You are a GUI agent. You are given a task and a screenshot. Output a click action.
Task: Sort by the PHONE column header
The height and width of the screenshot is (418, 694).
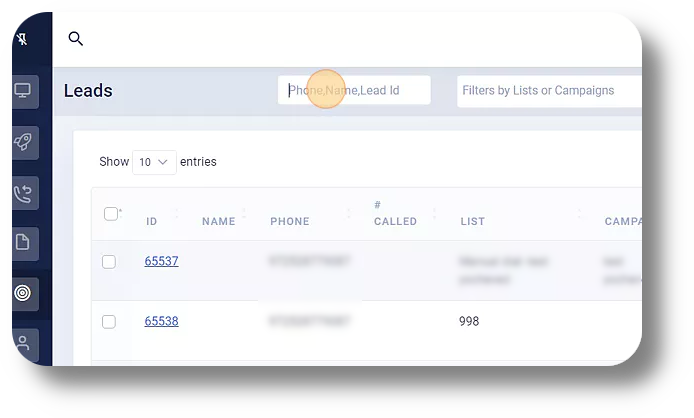290,221
